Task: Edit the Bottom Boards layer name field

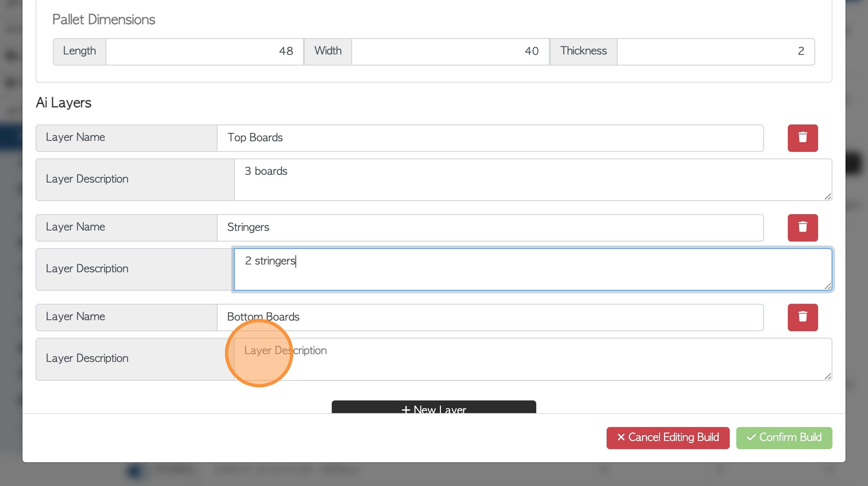Action: click(x=490, y=317)
